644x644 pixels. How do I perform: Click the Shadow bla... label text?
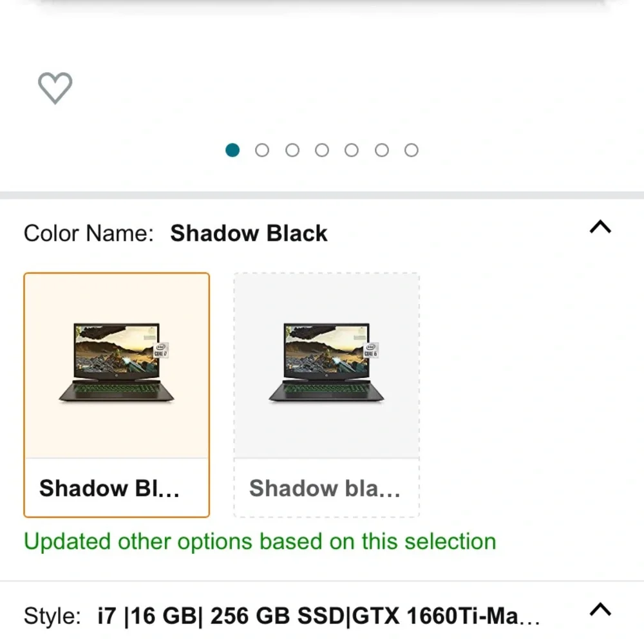[x=325, y=488]
